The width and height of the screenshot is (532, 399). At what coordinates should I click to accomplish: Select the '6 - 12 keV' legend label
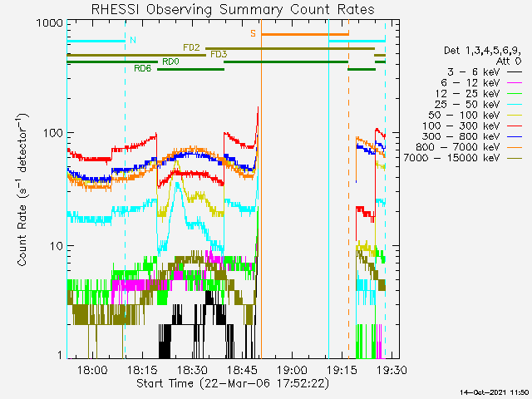point(470,83)
